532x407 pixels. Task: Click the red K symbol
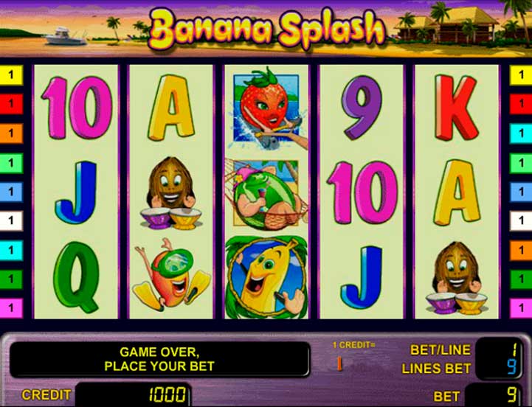pos(456,108)
